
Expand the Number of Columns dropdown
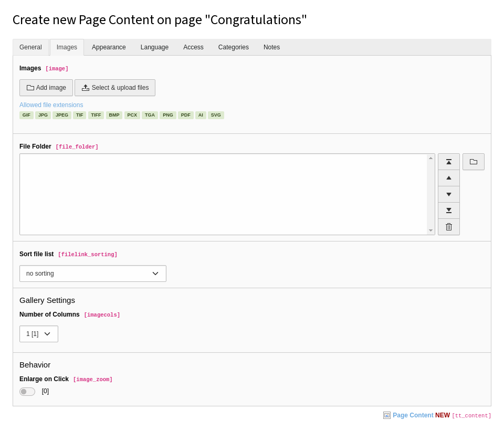[x=39, y=334]
